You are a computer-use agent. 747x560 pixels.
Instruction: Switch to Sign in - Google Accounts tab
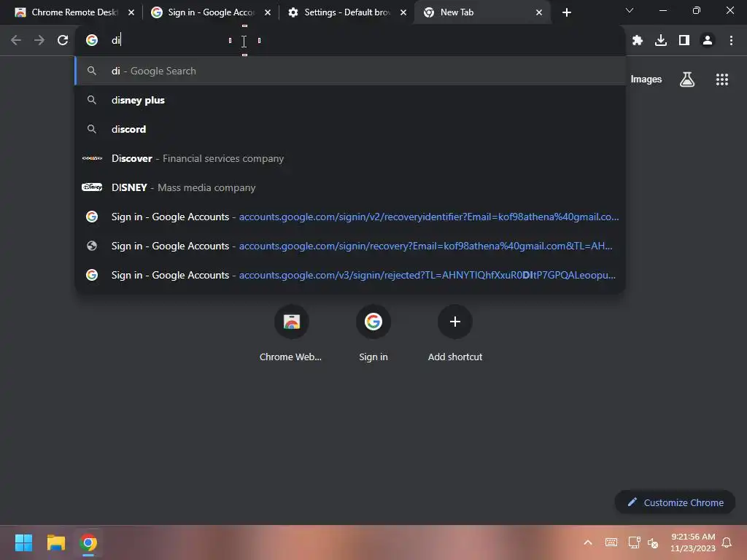(211, 12)
